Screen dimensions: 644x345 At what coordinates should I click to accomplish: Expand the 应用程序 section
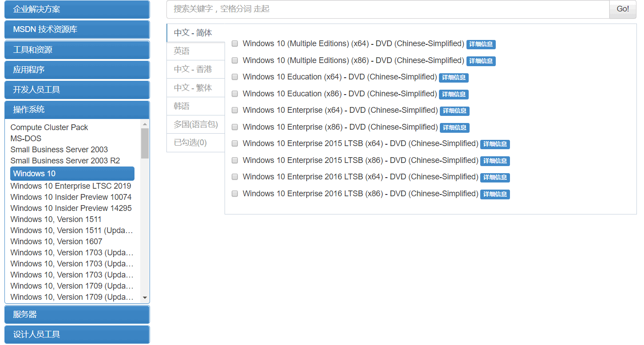point(77,70)
